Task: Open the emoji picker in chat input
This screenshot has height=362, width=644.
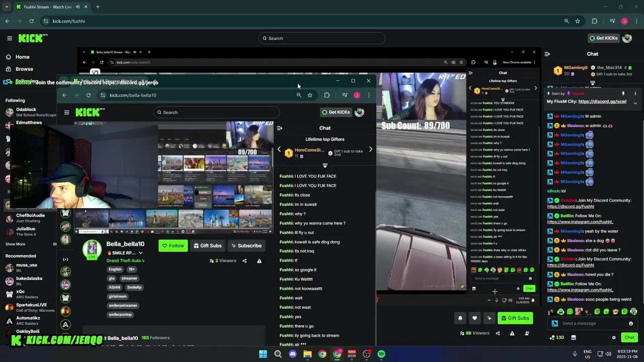Action: point(631,323)
